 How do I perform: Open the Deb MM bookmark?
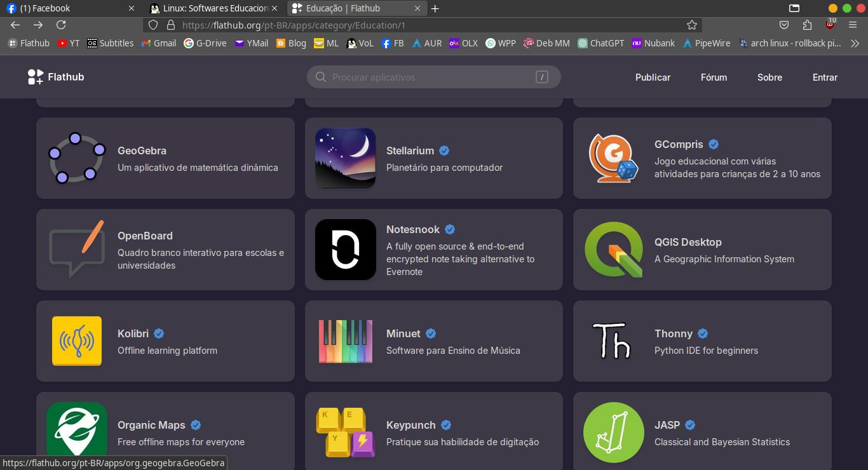(546, 43)
